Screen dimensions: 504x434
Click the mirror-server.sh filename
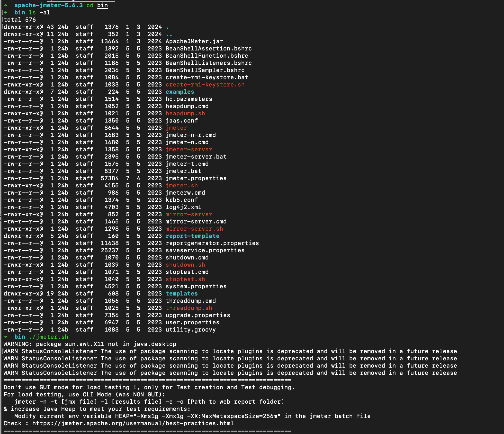pyautogui.click(x=194, y=229)
